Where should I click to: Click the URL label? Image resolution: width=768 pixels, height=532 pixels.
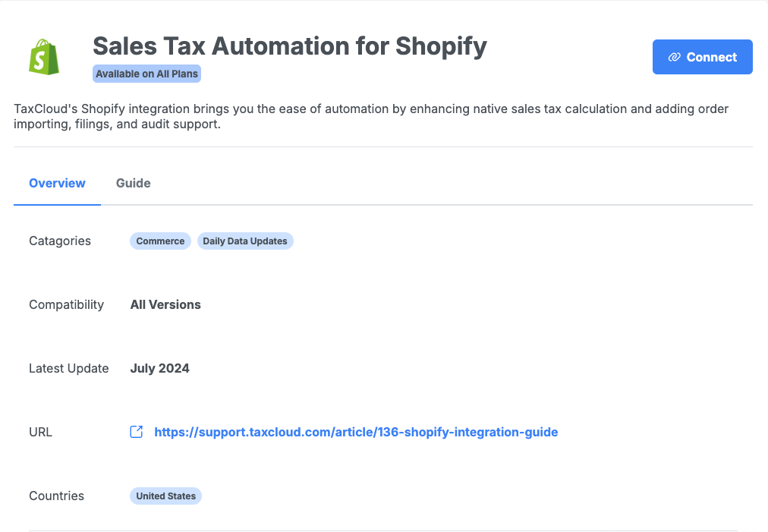tap(41, 432)
